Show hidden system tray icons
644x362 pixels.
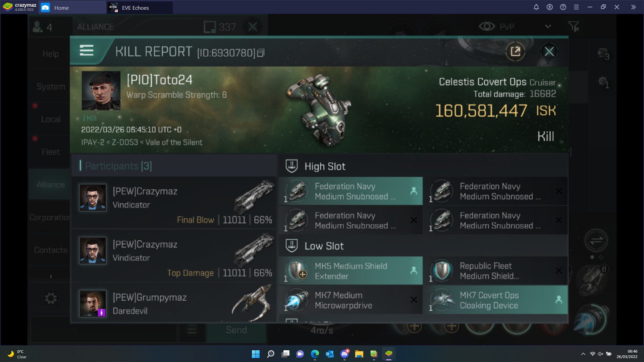coord(583,354)
